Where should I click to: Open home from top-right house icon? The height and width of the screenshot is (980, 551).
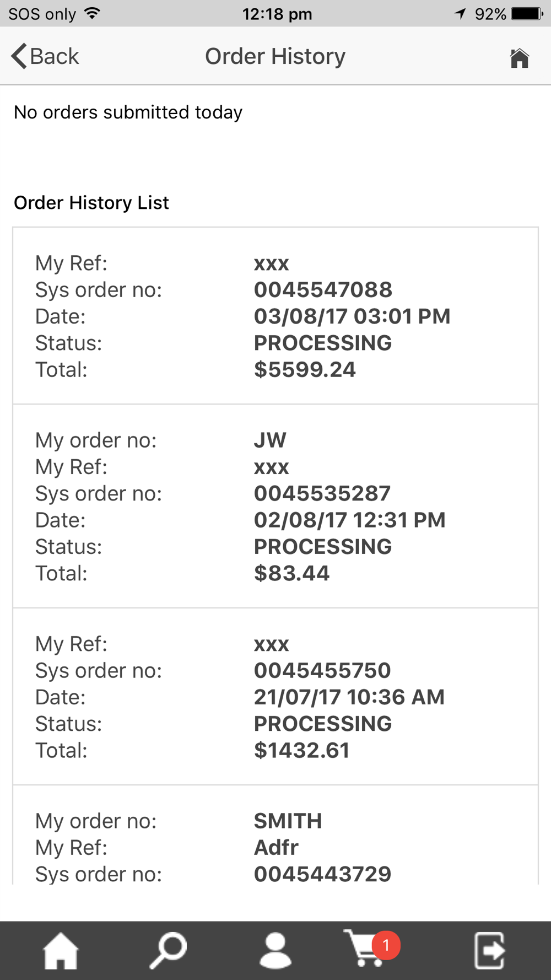tap(519, 57)
